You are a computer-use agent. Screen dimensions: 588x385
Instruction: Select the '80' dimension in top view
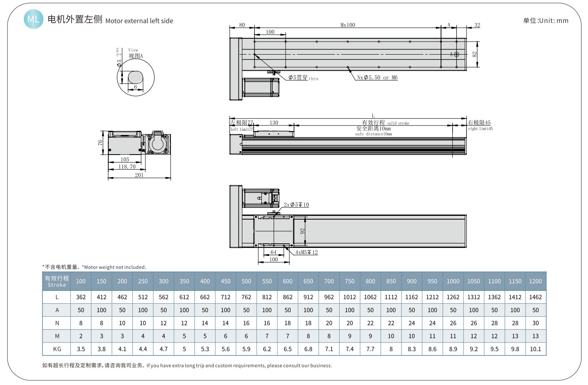(x=242, y=25)
